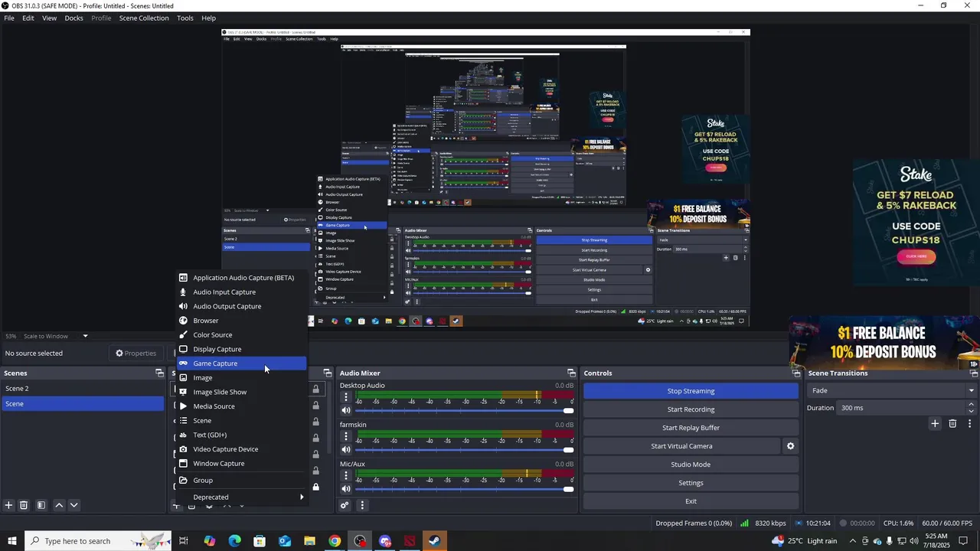Viewport: 980px width, 551px height.
Task: Mute Desktop Audio speaker icon
Action: tap(346, 411)
